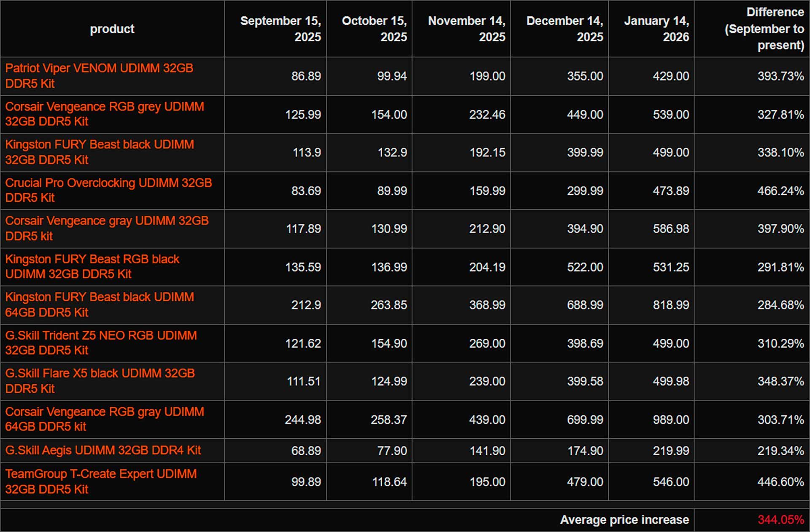
Task: Click the product column header
Action: [112, 29]
